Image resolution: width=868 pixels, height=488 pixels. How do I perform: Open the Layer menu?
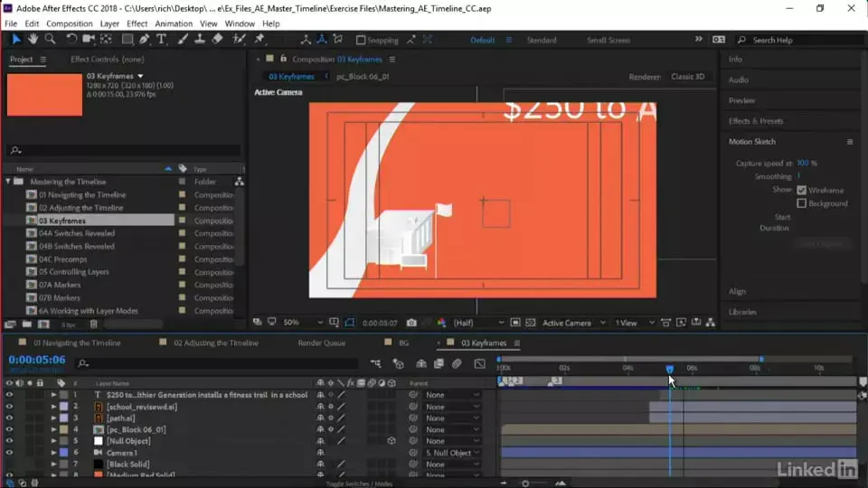coord(109,23)
